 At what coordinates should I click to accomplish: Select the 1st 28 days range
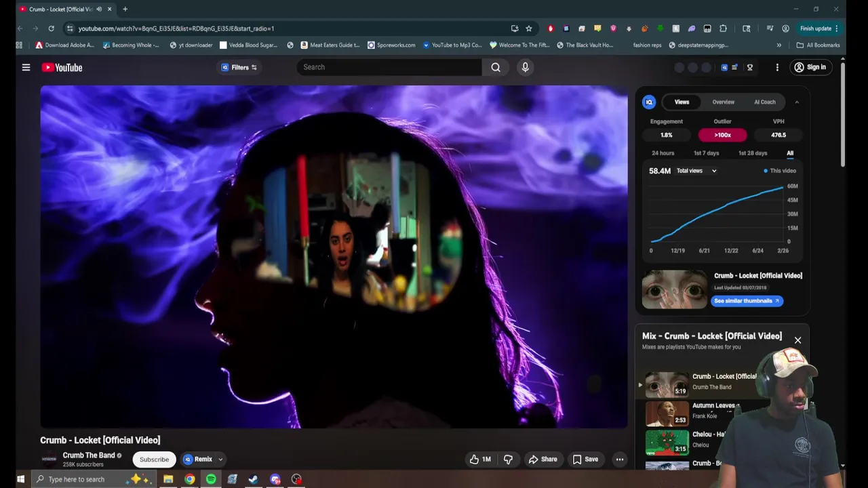click(753, 153)
